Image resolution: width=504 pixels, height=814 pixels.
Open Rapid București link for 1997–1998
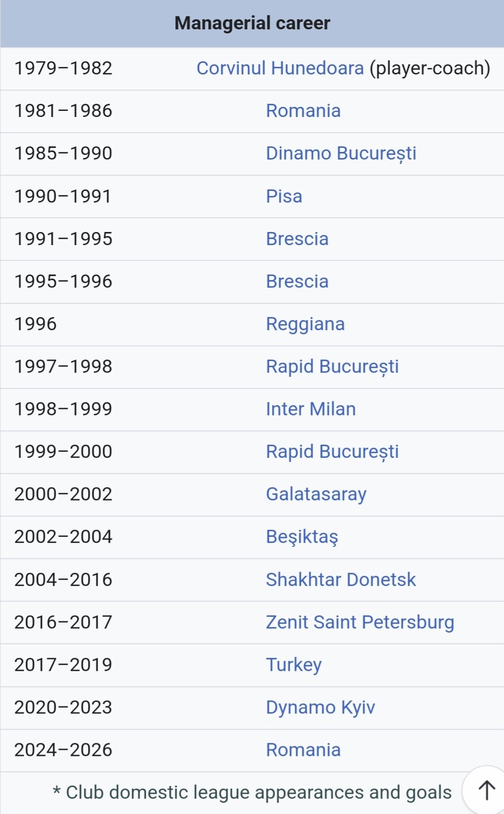pyautogui.click(x=332, y=367)
